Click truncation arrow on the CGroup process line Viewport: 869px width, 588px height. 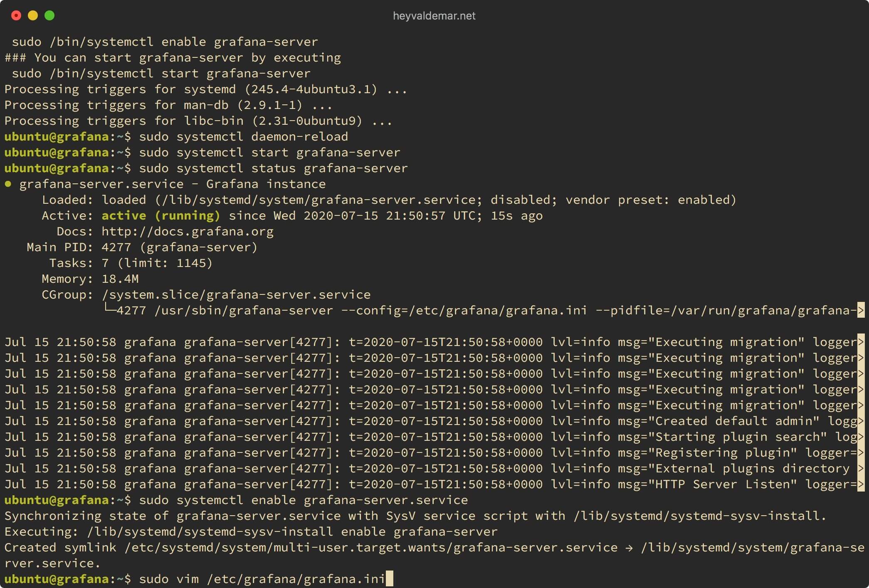click(861, 310)
